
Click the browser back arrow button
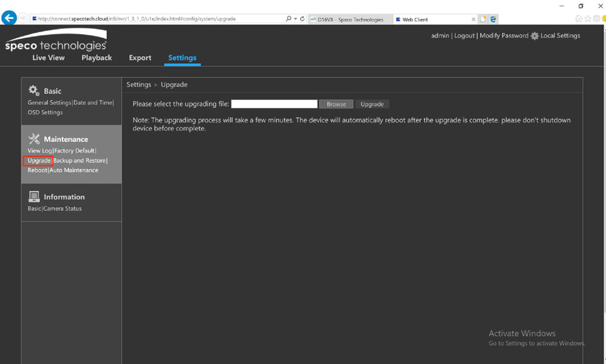[x=9, y=18]
